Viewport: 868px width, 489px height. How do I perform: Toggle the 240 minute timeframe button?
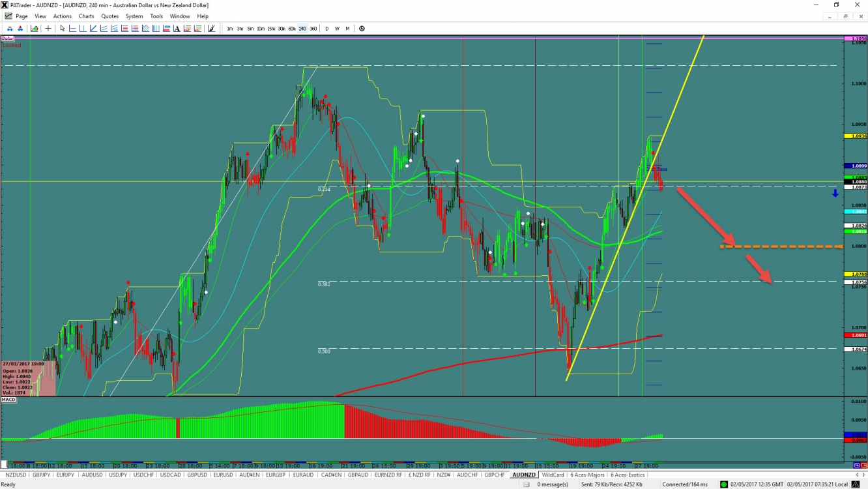(x=302, y=28)
